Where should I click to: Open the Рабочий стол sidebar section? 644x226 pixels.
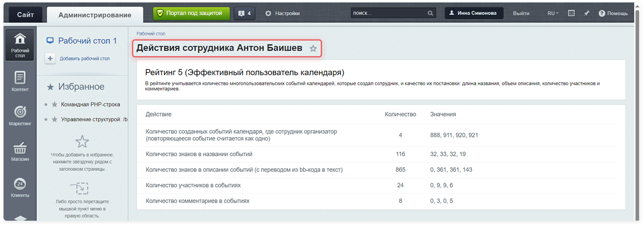(20, 45)
